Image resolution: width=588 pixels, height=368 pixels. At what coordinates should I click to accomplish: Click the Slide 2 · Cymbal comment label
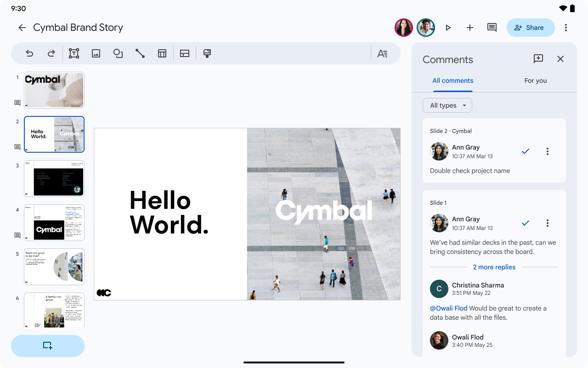pyautogui.click(x=451, y=131)
